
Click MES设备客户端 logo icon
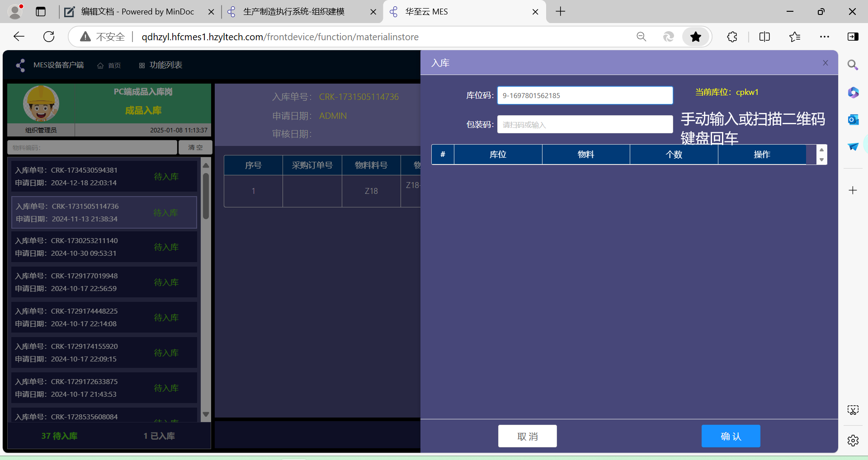coord(20,66)
